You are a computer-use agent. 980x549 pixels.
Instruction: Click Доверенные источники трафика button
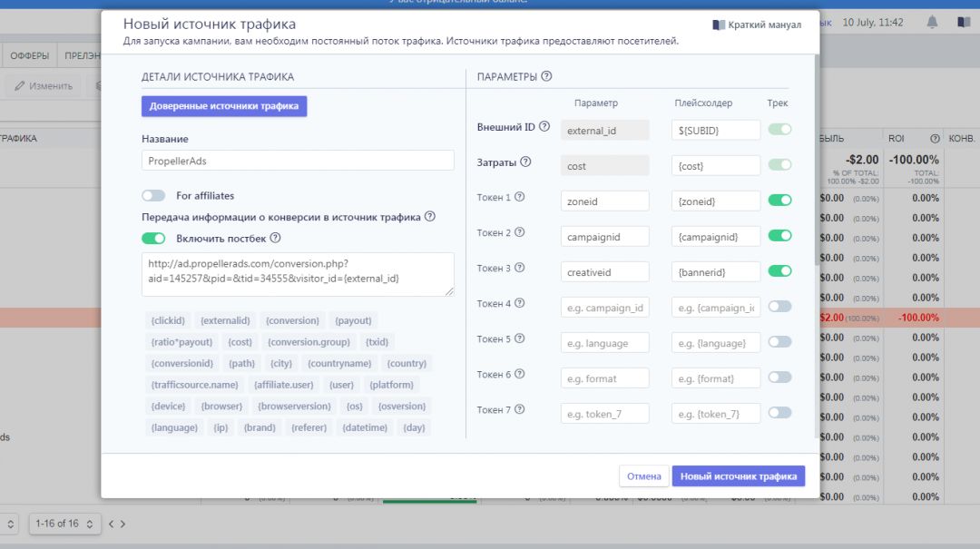tap(224, 106)
